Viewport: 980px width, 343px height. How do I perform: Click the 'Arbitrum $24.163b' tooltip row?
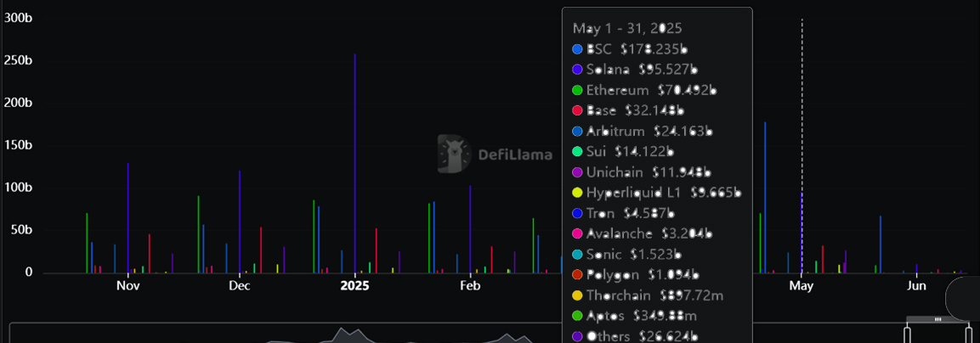pos(643,132)
